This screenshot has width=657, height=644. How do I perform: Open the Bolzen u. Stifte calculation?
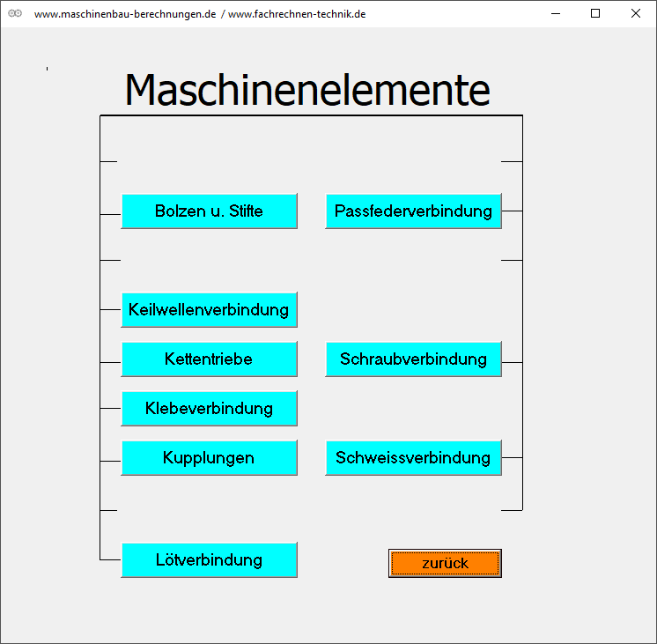pos(209,211)
